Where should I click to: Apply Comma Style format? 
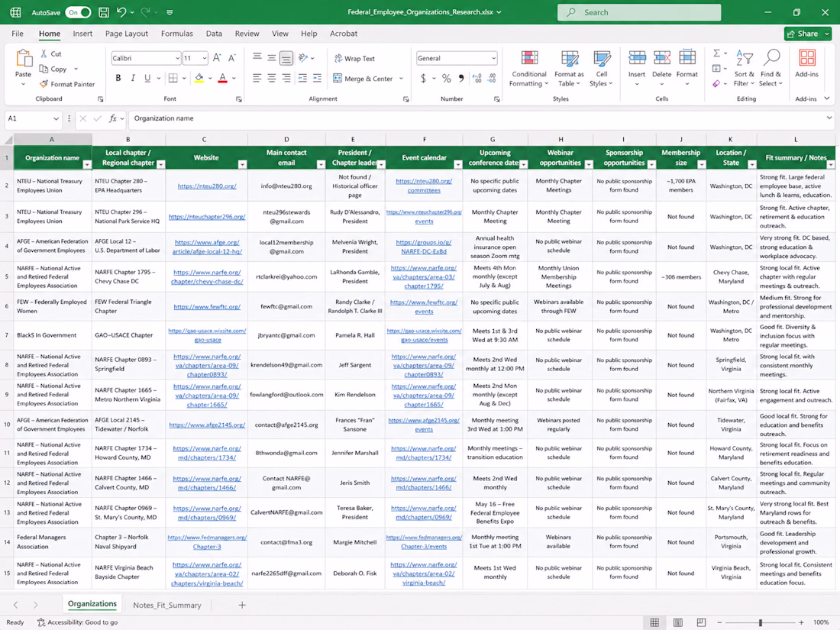point(461,78)
